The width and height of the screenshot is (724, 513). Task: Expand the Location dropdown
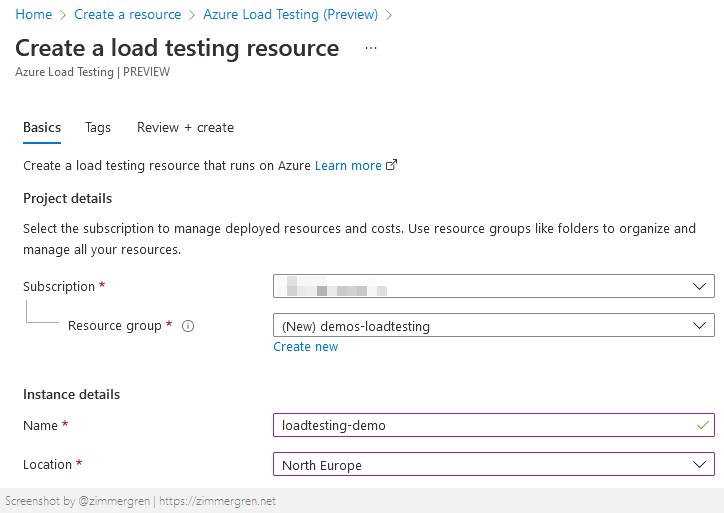[x=698, y=465]
